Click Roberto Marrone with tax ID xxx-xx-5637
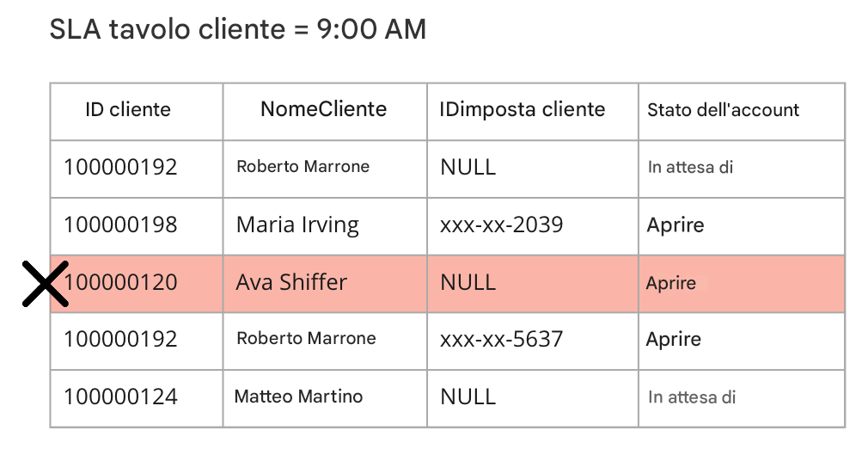The width and height of the screenshot is (868, 449). pos(325,341)
